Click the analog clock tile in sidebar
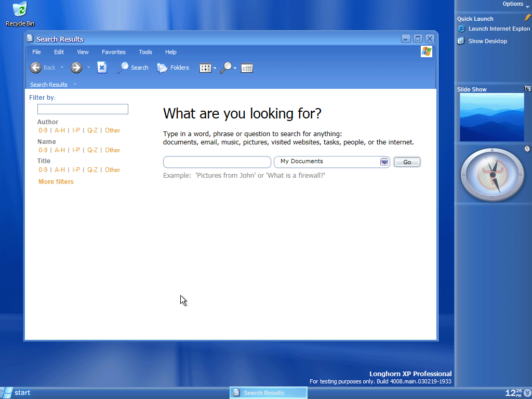This screenshot has height=399, width=532. click(493, 175)
